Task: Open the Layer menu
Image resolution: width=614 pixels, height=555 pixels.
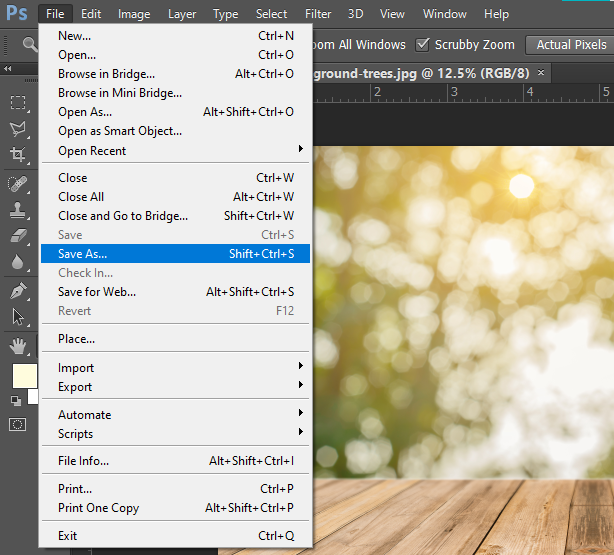Action: click(x=182, y=14)
